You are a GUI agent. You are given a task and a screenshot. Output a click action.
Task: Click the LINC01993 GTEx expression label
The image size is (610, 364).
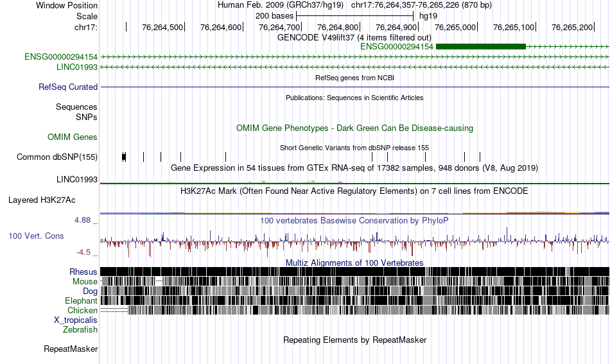[76, 179]
